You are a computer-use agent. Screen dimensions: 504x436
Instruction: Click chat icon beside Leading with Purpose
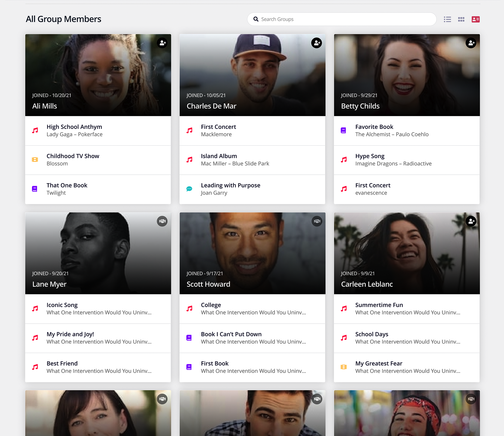(189, 189)
